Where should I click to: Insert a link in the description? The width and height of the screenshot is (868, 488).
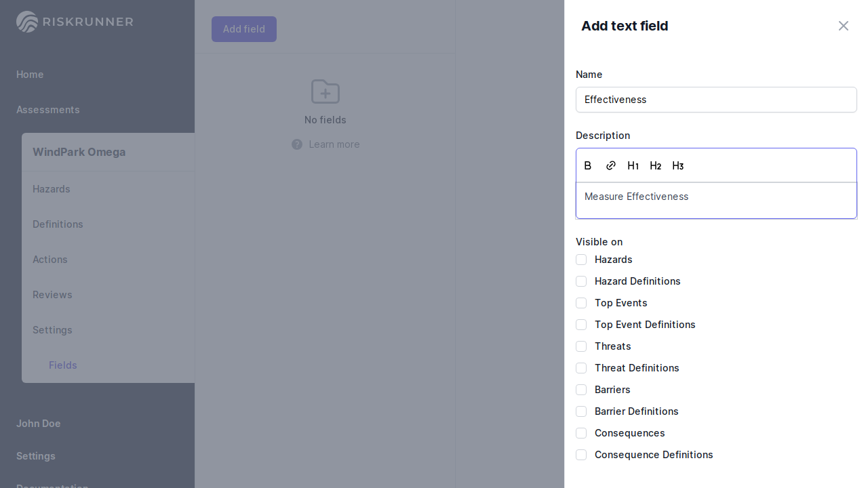610,166
